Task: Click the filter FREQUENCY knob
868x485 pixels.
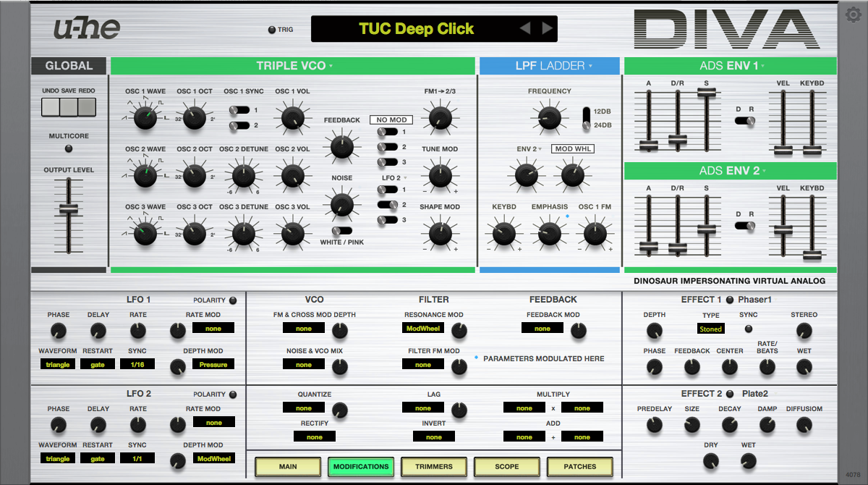Action: tap(549, 117)
